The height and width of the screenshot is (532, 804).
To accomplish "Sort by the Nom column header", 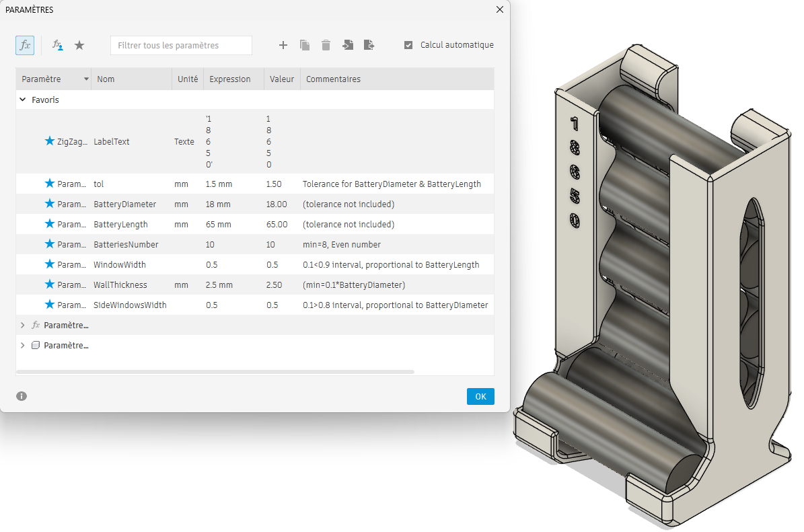I will coord(131,79).
